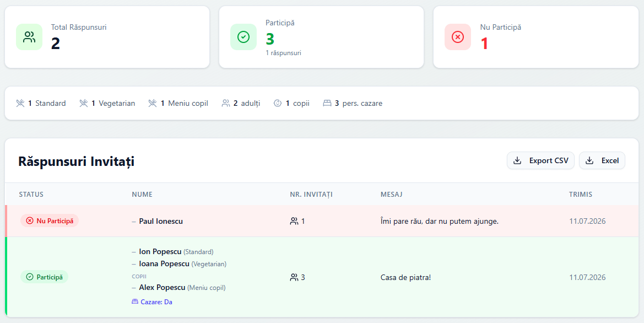Select the green Participă badge in Popescu row
Viewport: 644px width, 323px height.
pyautogui.click(x=45, y=277)
